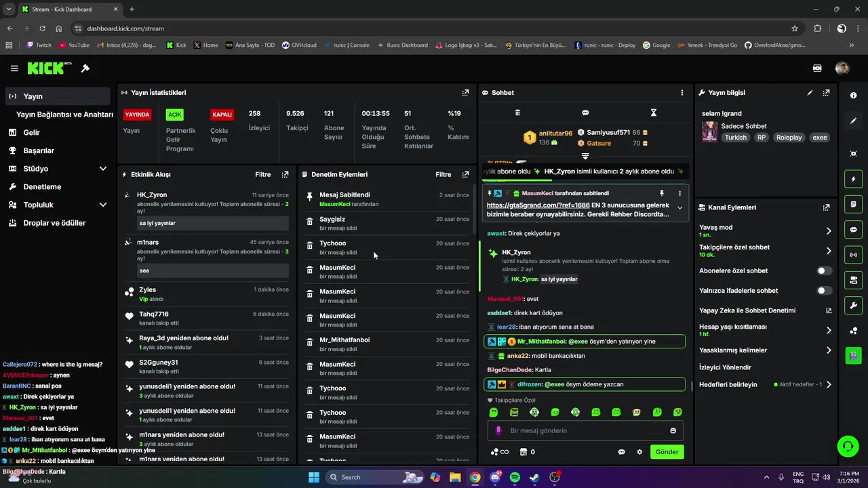Pop out the Yayın bilgisi panel
This screenshot has height=488, width=868.
pos(826,93)
